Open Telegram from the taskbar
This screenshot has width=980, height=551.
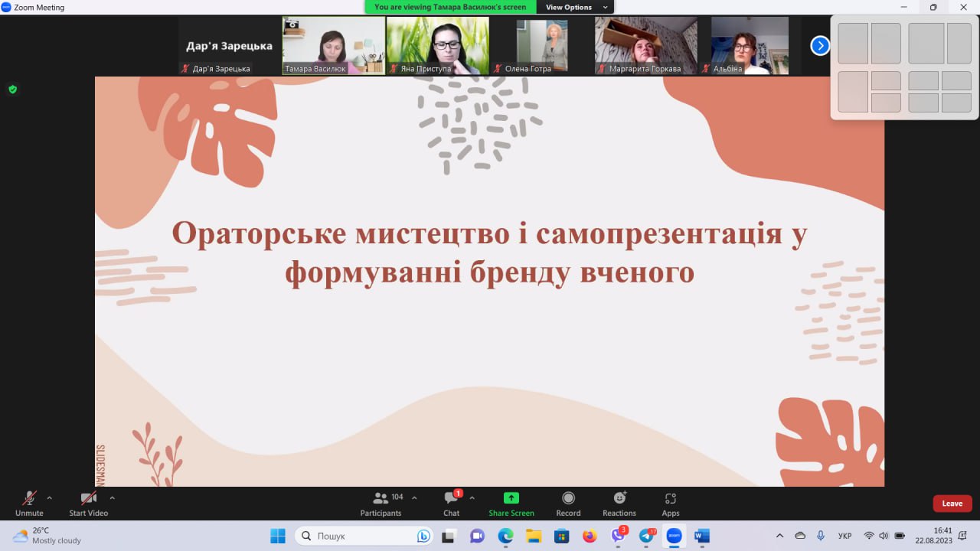tap(646, 536)
